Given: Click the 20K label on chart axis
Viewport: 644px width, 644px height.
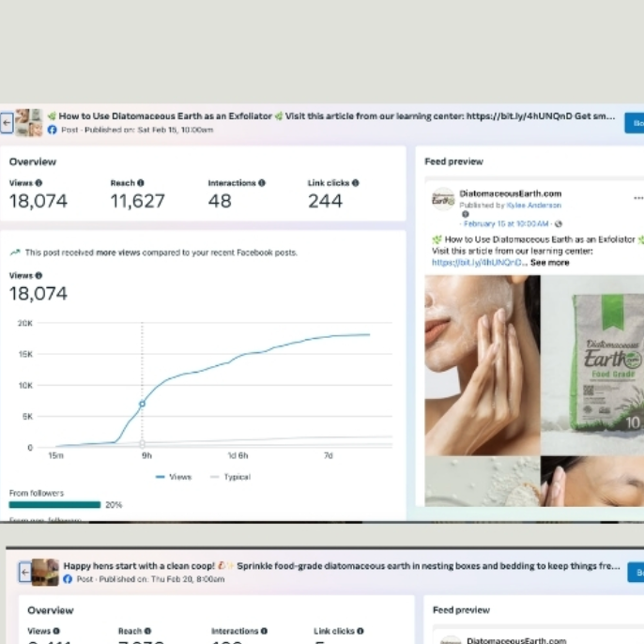Looking at the screenshot, I should [x=24, y=323].
